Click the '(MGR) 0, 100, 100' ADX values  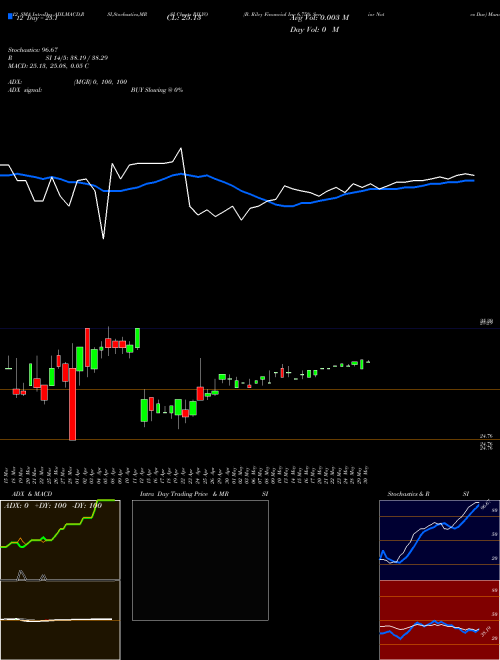[100, 82]
